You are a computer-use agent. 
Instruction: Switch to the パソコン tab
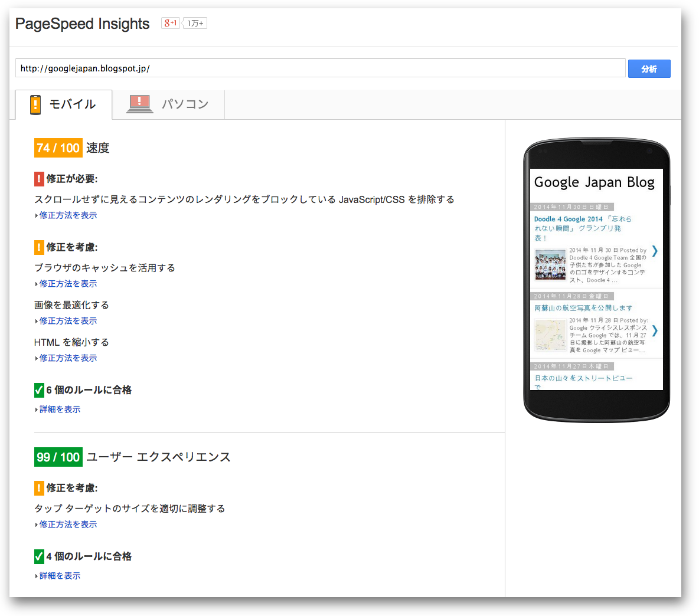[168, 104]
